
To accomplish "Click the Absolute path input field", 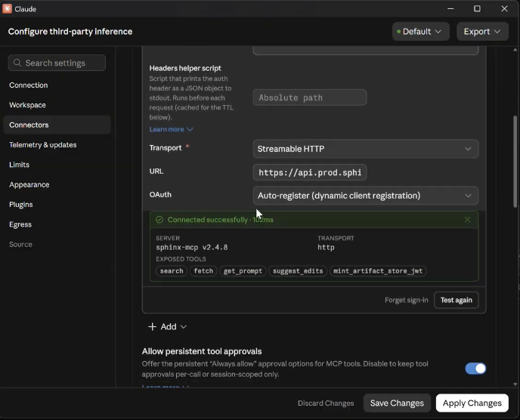I will [310, 97].
